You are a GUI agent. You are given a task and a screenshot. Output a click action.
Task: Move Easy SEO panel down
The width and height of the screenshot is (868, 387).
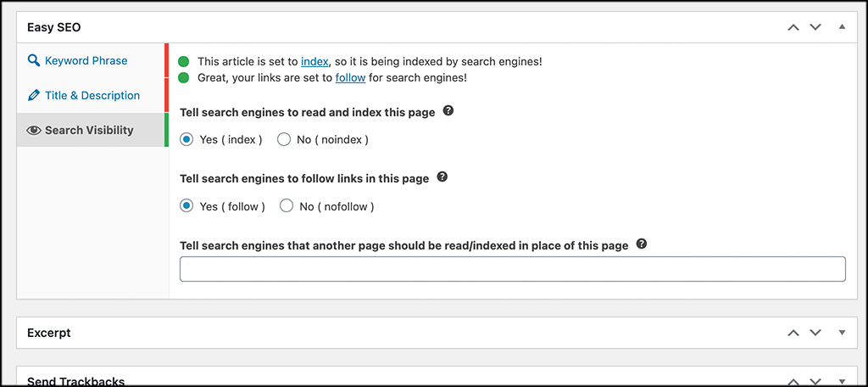(x=815, y=26)
